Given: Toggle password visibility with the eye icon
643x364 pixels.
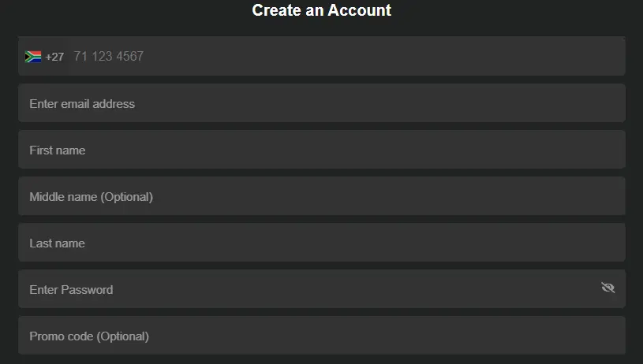Looking at the screenshot, I should coord(607,288).
